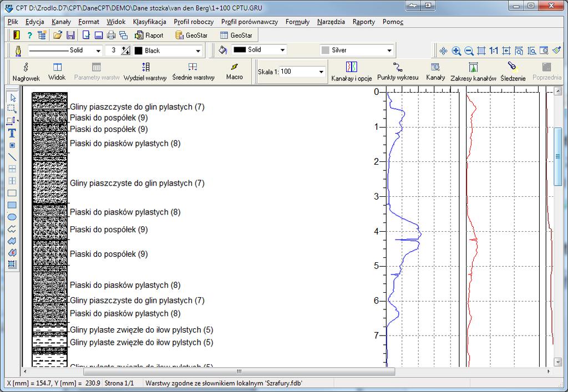Open the Profil roboczy menu

click(x=194, y=22)
